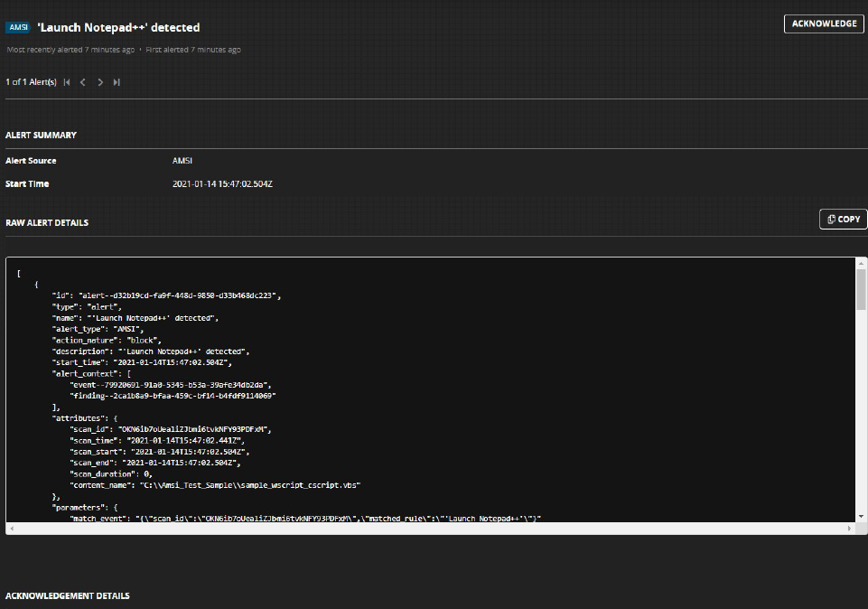Go to the previous alert
868x609 pixels.
[83, 82]
